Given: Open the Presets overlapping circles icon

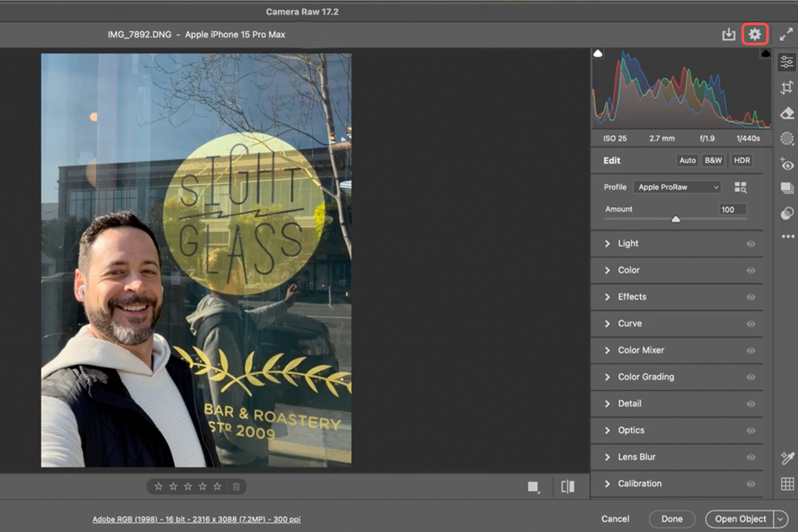Looking at the screenshot, I should pos(787,213).
